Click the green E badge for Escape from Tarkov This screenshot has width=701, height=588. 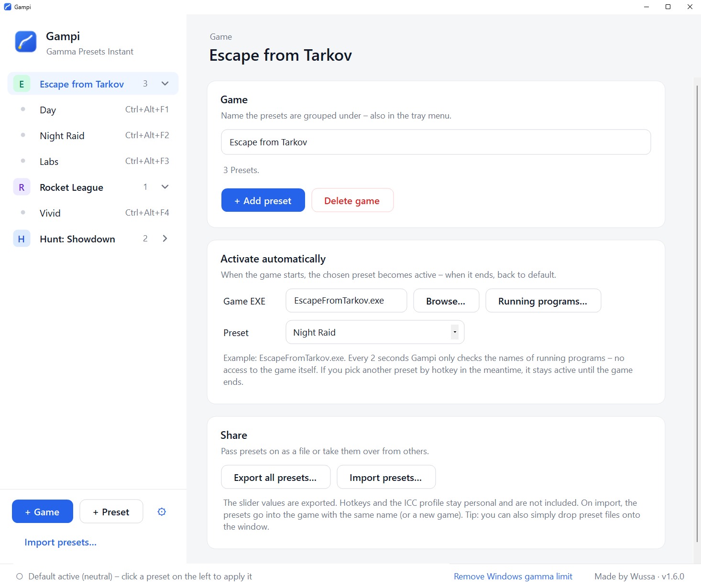tap(22, 84)
